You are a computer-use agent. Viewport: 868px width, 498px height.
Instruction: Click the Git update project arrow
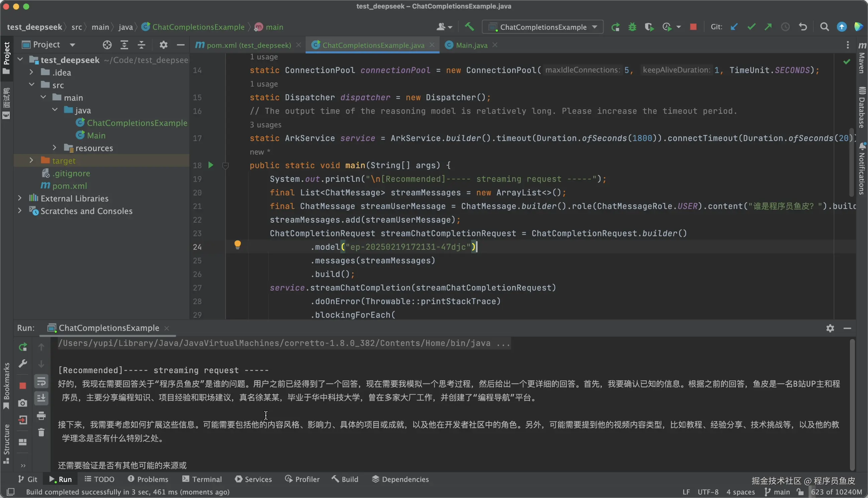pos(734,27)
